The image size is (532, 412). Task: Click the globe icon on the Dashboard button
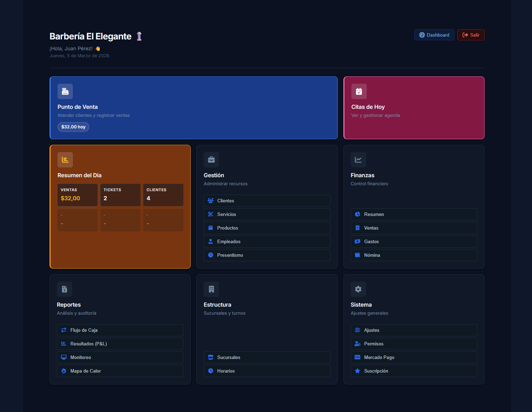(422, 35)
